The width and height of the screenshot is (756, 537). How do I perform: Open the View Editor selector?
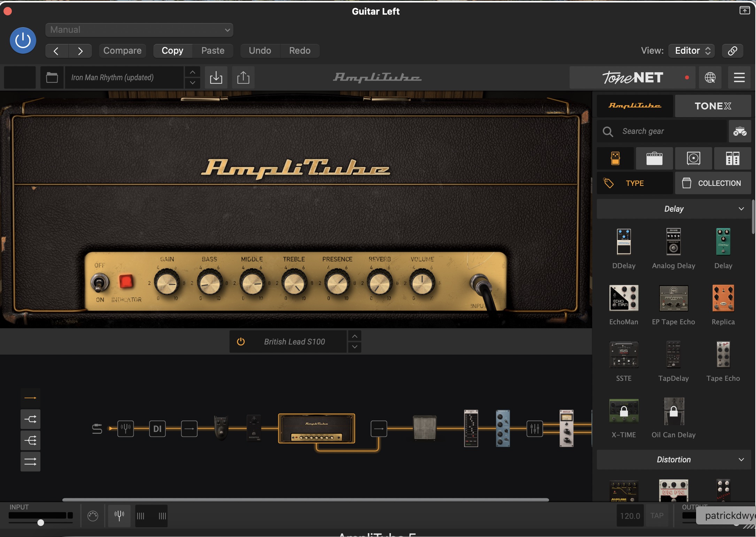tap(692, 51)
